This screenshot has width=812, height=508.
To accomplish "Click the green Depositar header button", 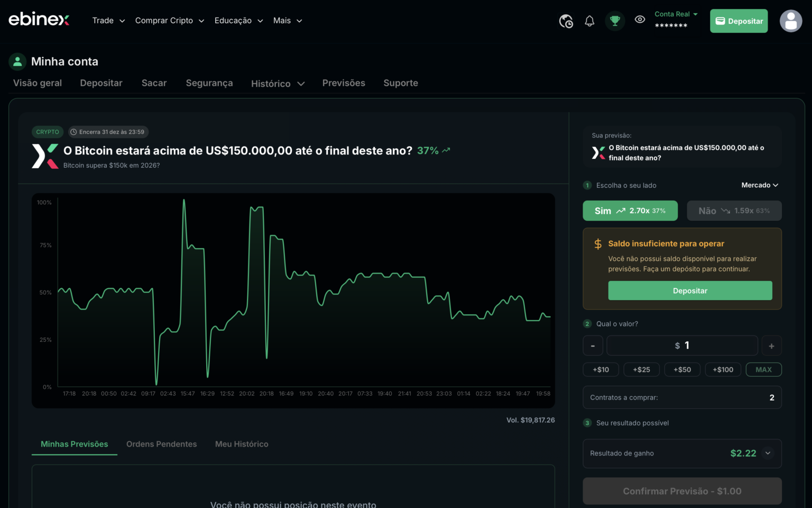I will point(739,21).
